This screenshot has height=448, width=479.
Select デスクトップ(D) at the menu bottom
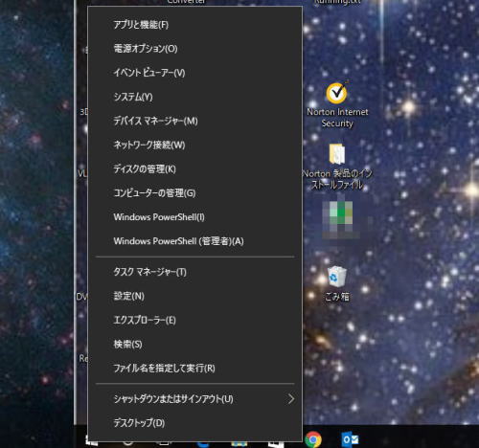[195, 423]
